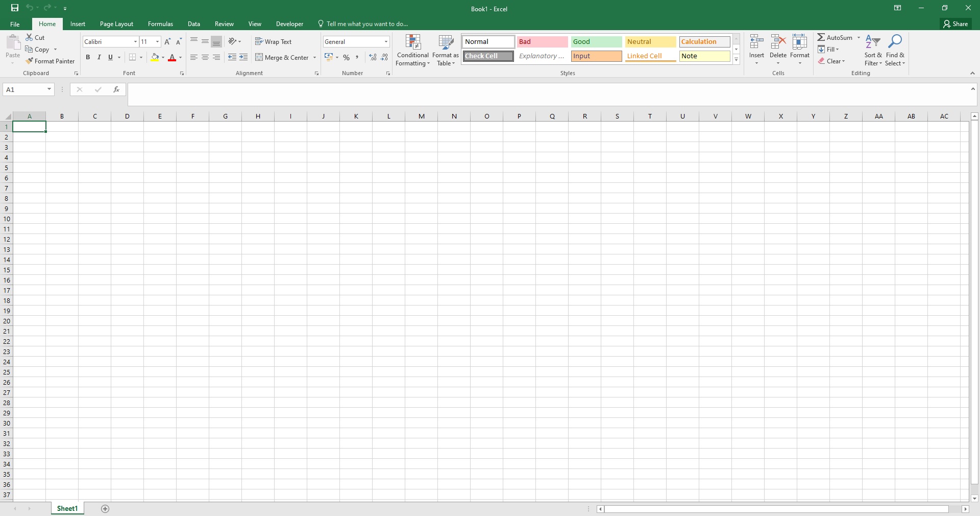Click the Conditional Formatting icon
The image size is (980, 516).
coord(412,43)
